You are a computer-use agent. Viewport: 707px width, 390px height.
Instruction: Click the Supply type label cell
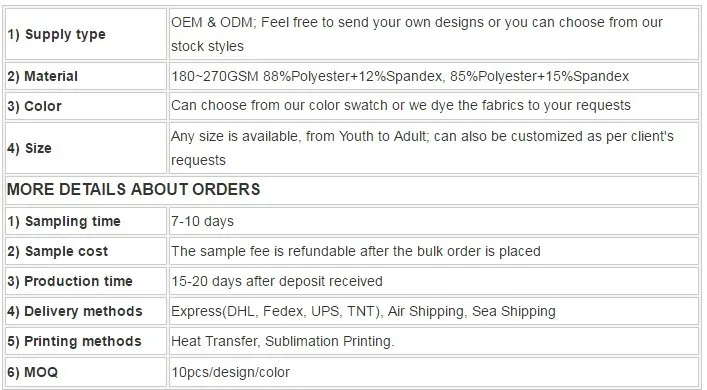86,34
